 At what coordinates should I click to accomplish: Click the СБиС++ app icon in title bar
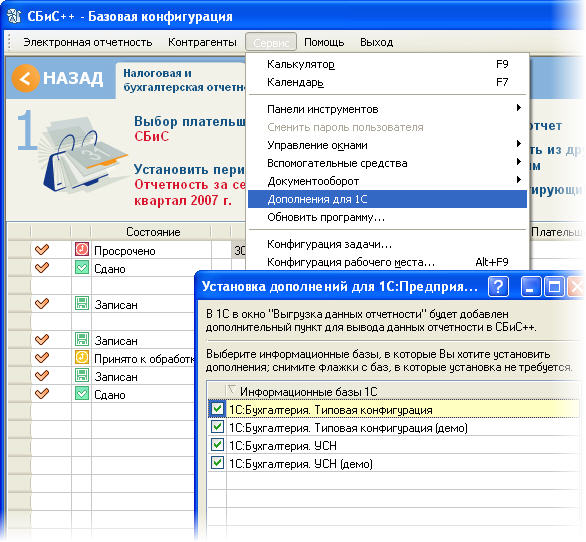14,16
